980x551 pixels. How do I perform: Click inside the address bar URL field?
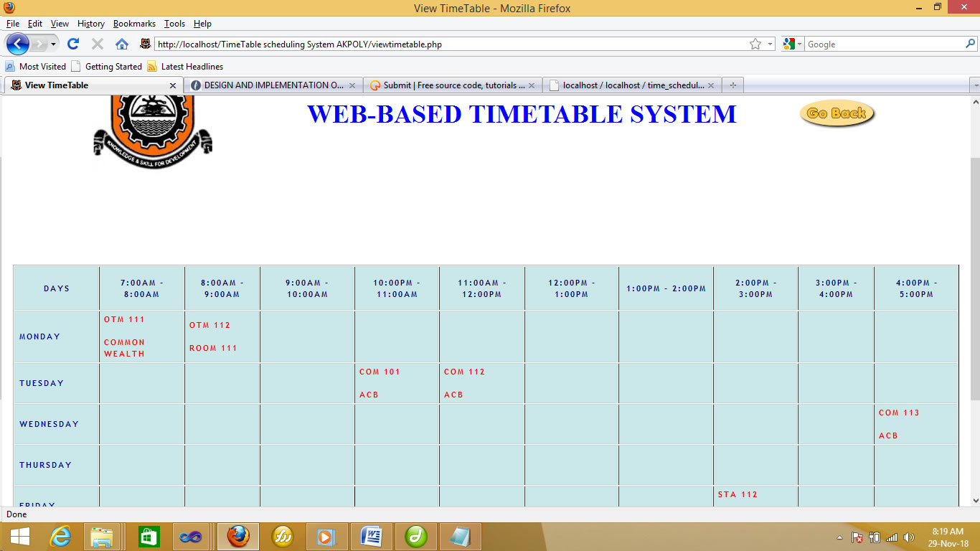[x=430, y=44]
